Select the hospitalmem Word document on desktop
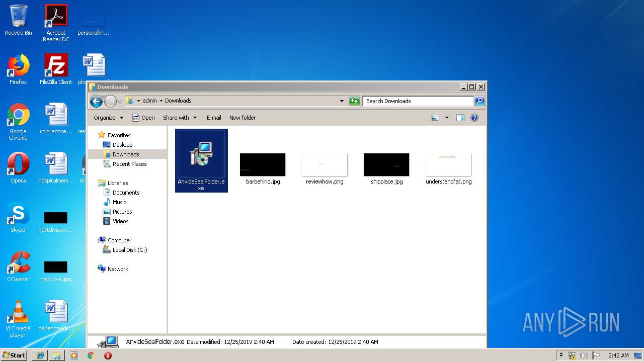 pos(56,168)
